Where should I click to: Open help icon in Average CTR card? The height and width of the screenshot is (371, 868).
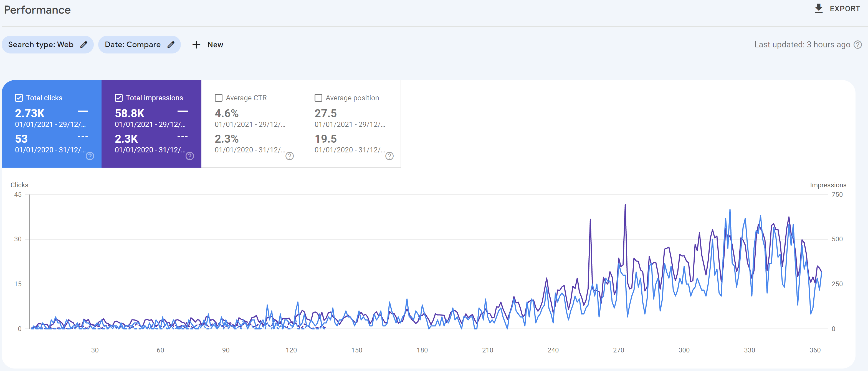289,156
